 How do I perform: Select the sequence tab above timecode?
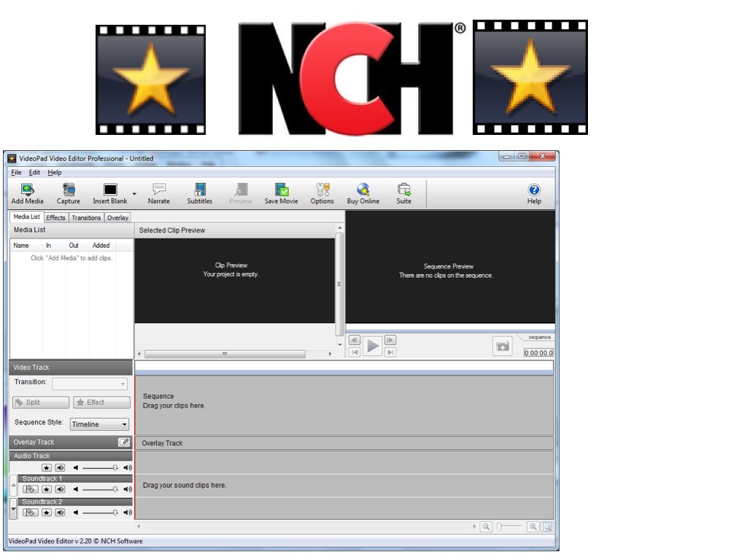pos(539,337)
